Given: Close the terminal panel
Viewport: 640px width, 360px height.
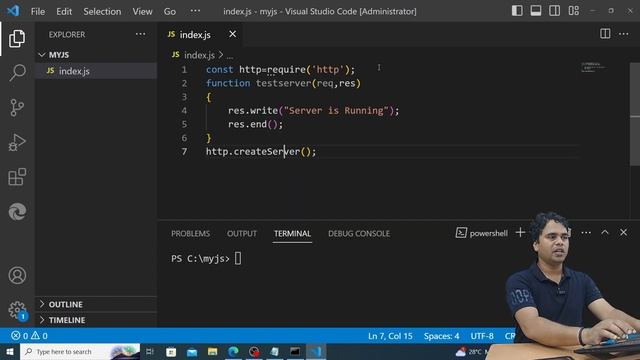Looking at the screenshot, I should point(623,232).
